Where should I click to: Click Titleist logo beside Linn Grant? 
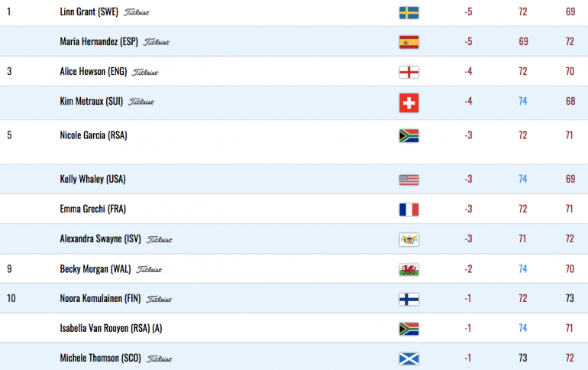(x=137, y=12)
